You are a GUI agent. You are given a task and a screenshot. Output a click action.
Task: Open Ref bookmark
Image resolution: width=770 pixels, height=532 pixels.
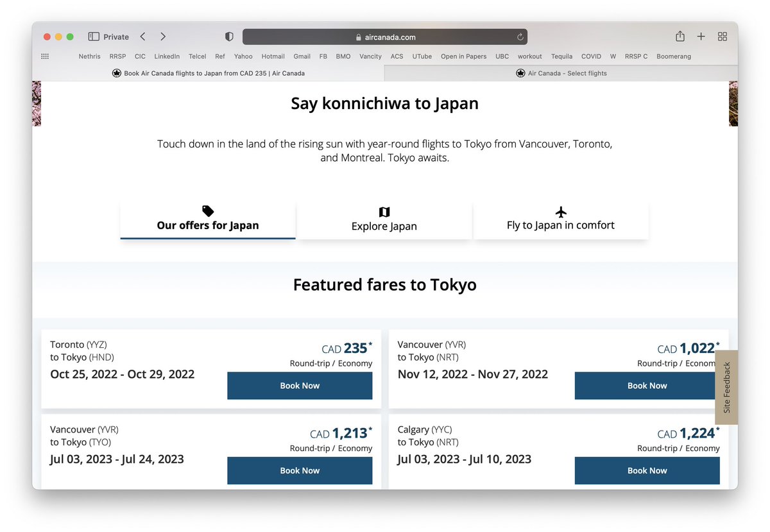220,56
